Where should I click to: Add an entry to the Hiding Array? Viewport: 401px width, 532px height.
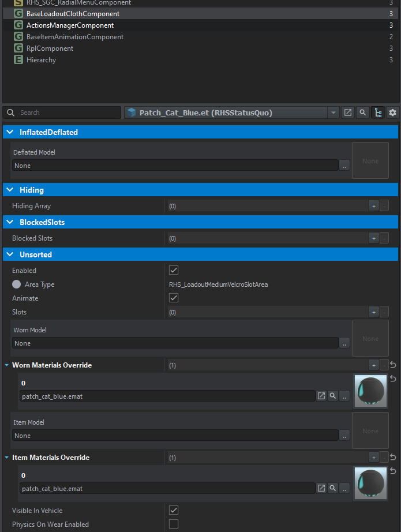pyautogui.click(x=373, y=206)
